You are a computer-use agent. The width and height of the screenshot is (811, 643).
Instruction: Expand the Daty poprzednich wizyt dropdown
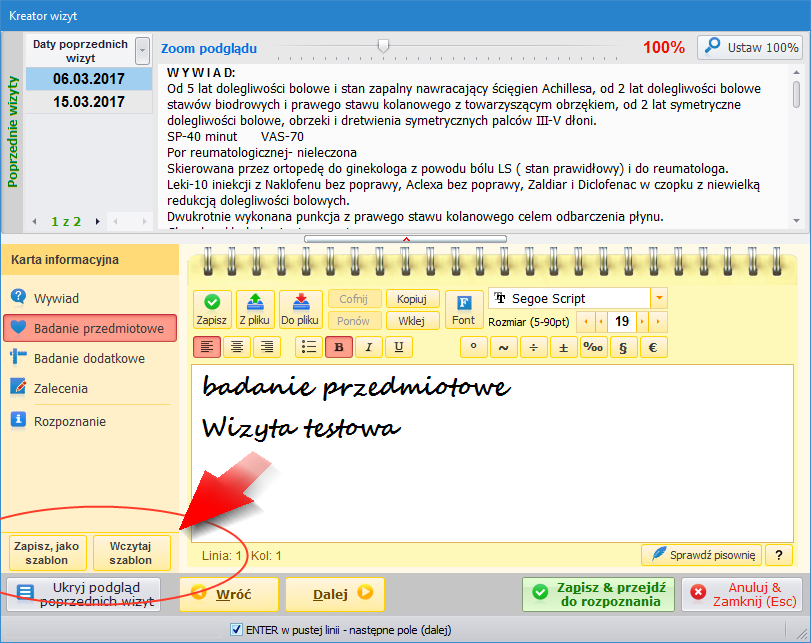[x=142, y=51]
